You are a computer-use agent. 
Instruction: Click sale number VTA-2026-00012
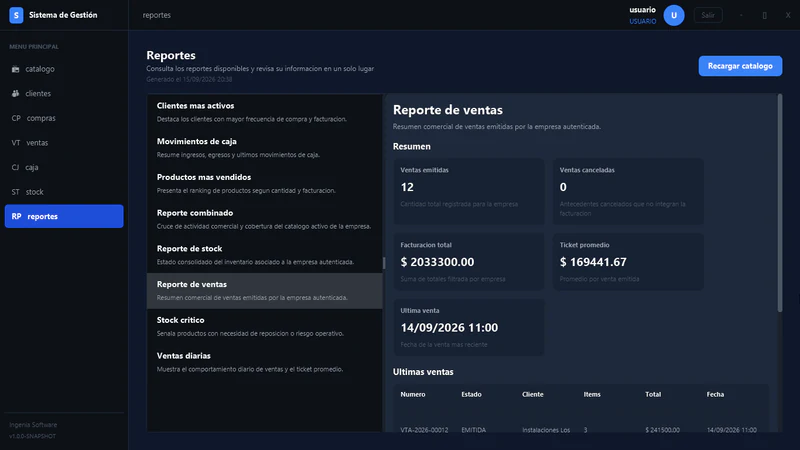424,430
